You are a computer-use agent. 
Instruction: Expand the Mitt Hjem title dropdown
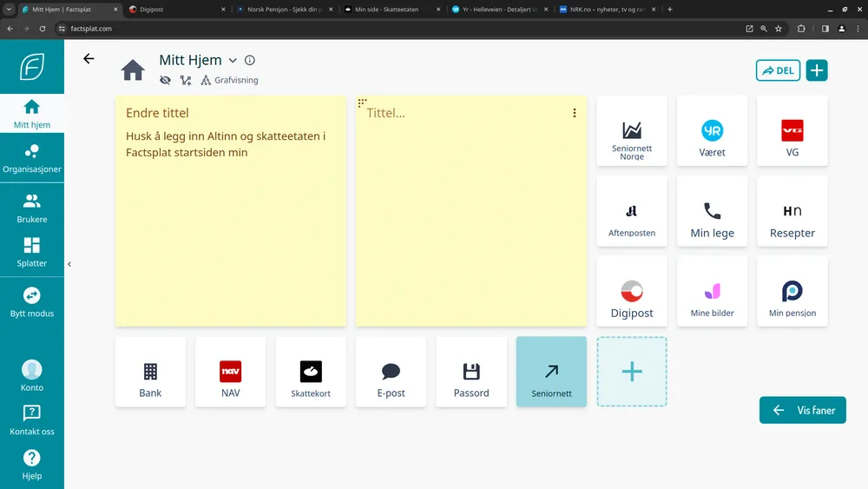pos(233,61)
